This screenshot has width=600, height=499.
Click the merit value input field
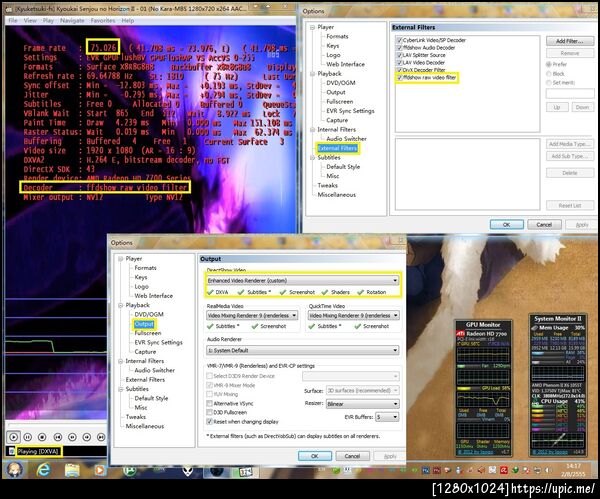pyautogui.click(x=570, y=93)
